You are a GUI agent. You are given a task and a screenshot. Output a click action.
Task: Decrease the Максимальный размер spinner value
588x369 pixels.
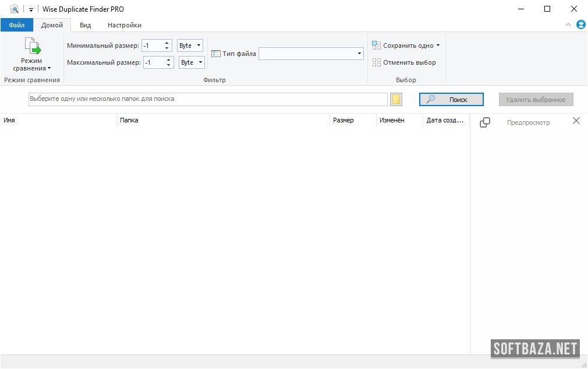click(x=169, y=65)
